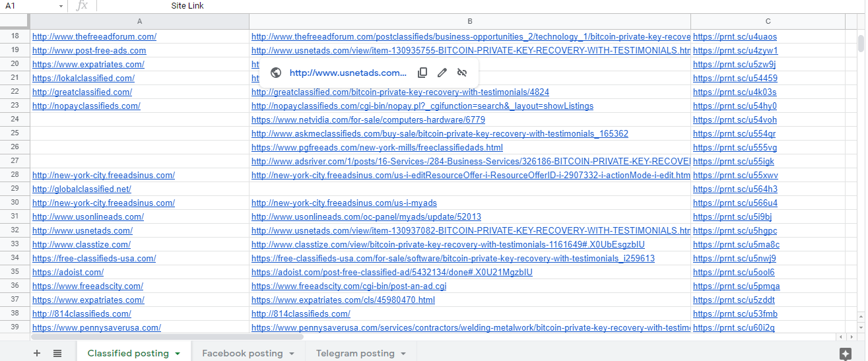Add a new sheet with plus button

pos(37,353)
